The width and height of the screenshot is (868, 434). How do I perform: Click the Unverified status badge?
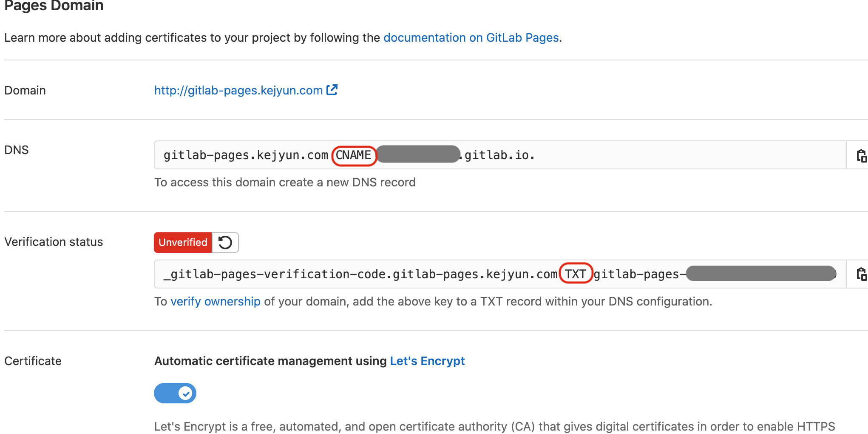click(x=183, y=243)
